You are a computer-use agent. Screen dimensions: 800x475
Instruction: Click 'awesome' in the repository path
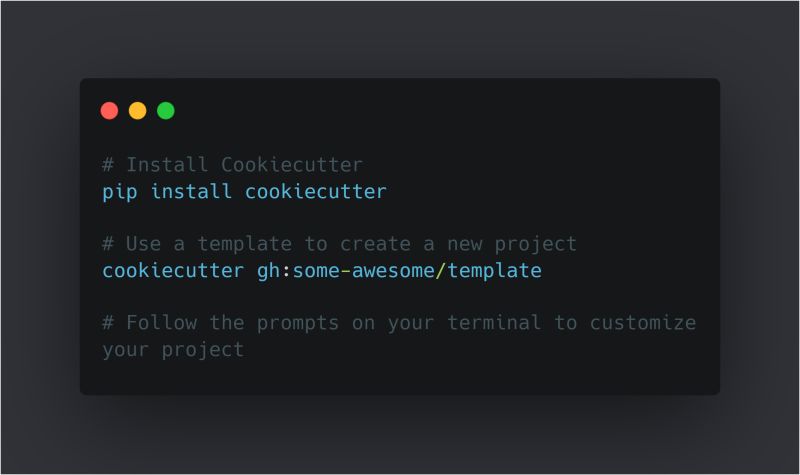coord(393,271)
